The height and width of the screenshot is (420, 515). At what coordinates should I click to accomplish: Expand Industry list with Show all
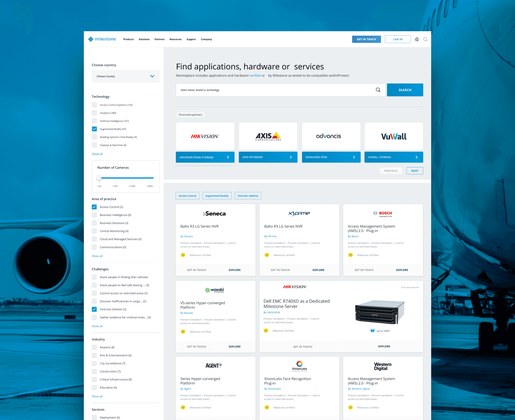(97, 396)
